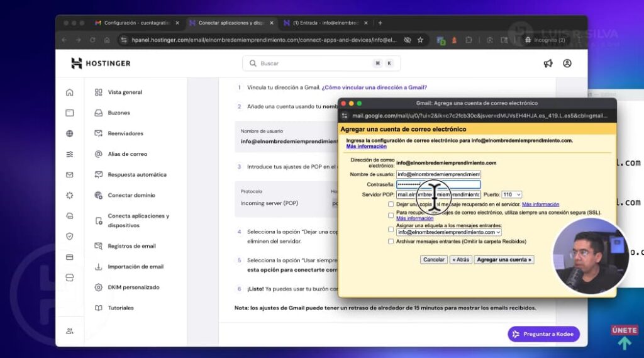Viewport: 644px width, 358px height.
Task: Check 'Archivar mensajes entrantes' checkbox
Action: coord(391,241)
